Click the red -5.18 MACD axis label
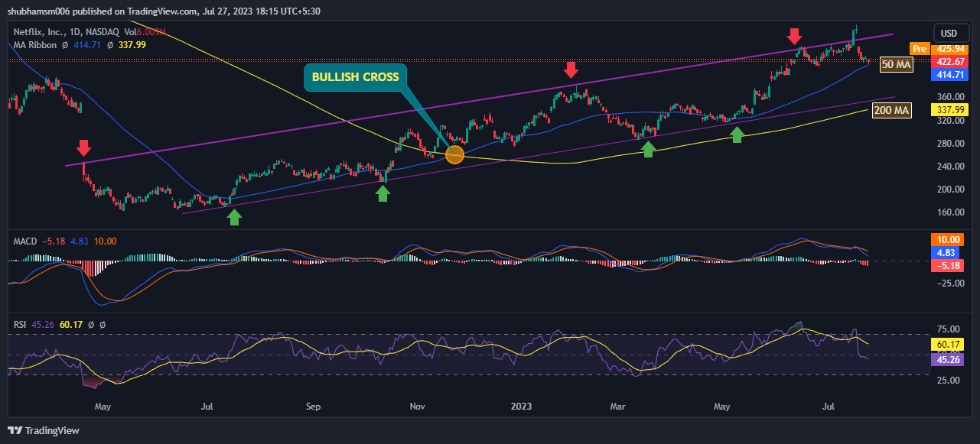980x444 pixels. click(x=948, y=265)
